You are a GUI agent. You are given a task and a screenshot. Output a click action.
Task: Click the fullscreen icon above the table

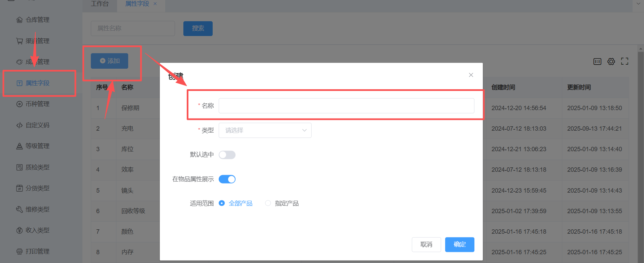pos(624,61)
